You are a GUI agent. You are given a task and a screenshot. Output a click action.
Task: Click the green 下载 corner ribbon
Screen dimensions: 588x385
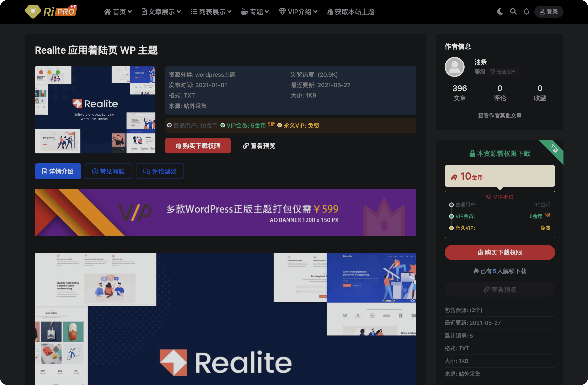click(554, 149)
